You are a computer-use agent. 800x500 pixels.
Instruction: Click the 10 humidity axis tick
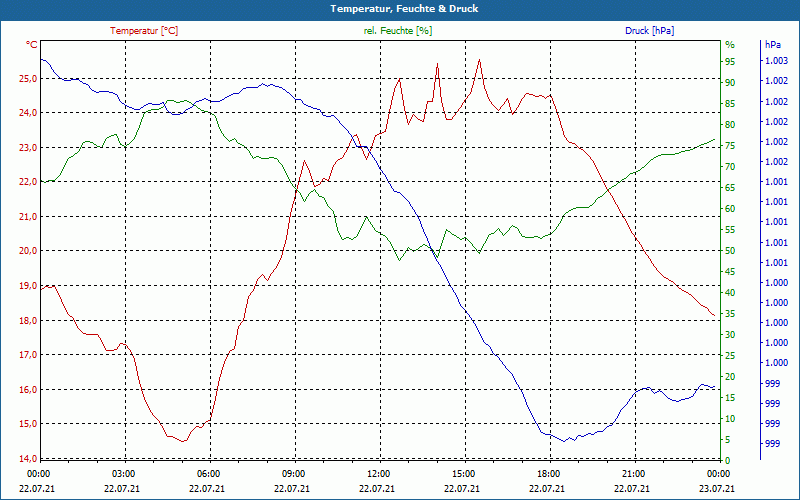730,419
